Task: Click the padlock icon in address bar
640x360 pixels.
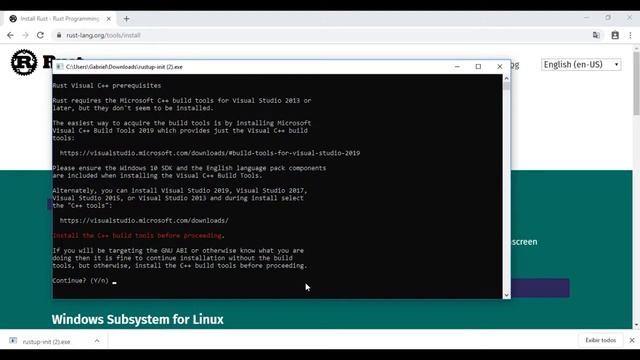Action: pos(59,36)
